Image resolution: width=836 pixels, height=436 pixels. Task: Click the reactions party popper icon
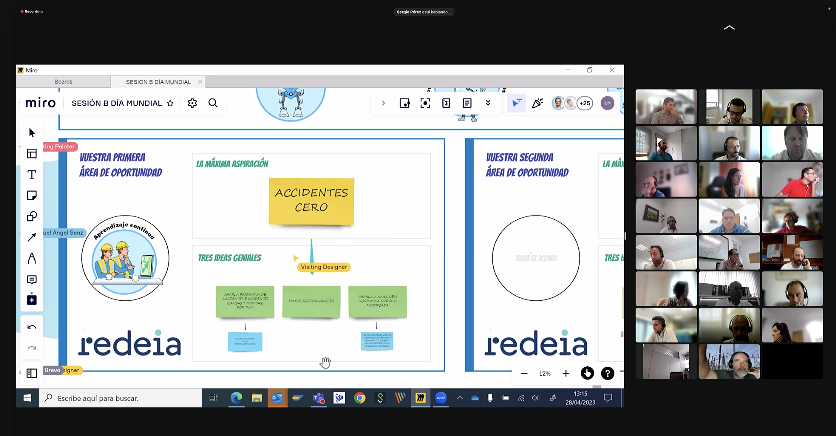coord(537,103)
